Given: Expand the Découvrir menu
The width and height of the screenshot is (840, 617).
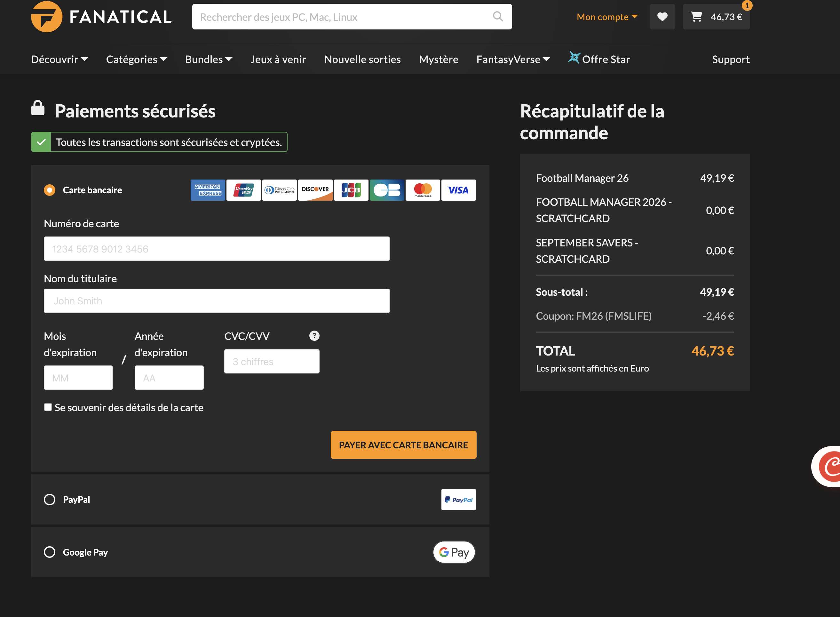Looking at the screenshot, I should coord(59,60).
